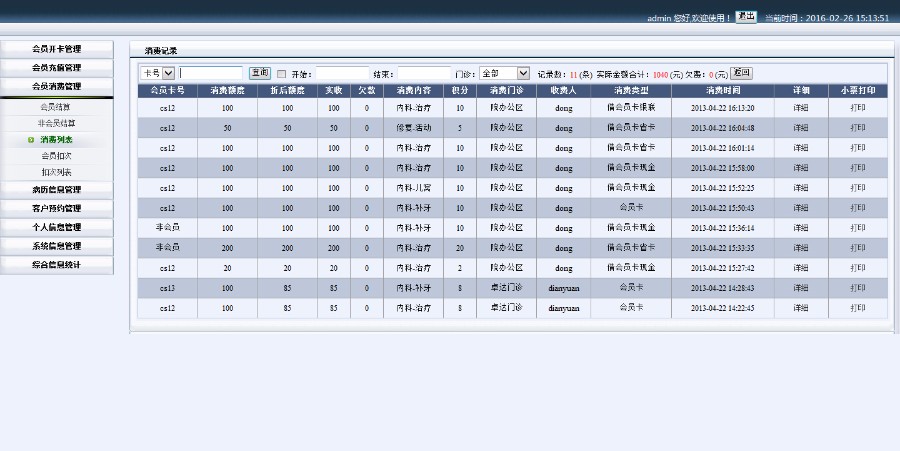Click the 收费人 column header
The height and width of the screenshot is (451, 900).
click(x=563, y=91)
